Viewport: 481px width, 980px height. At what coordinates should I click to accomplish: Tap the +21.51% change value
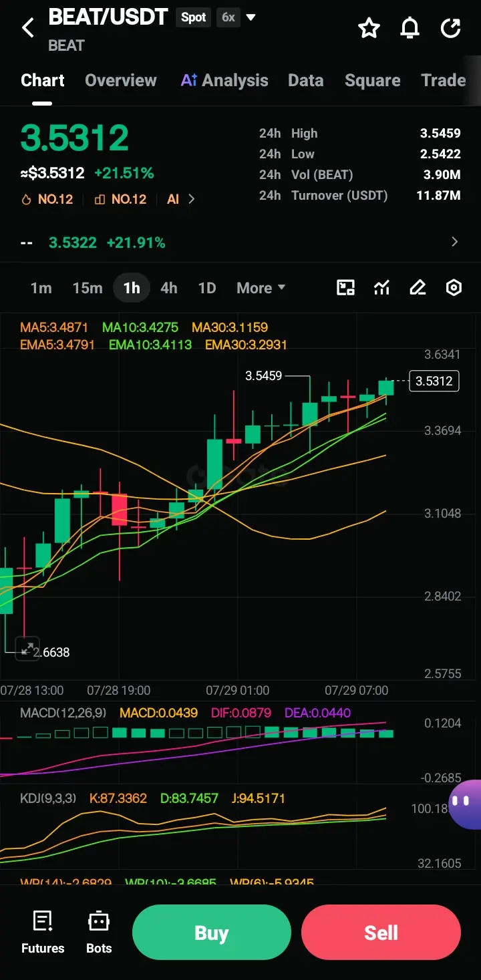[x=124, y=173]
